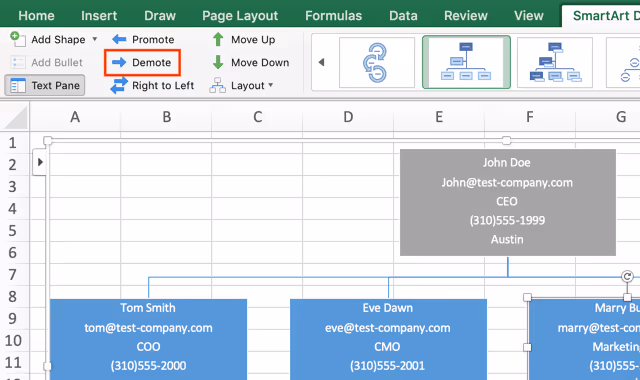The width and height of the screenshot is (640, 380).
Task: Select row 1 header
Action: point(13,143)
